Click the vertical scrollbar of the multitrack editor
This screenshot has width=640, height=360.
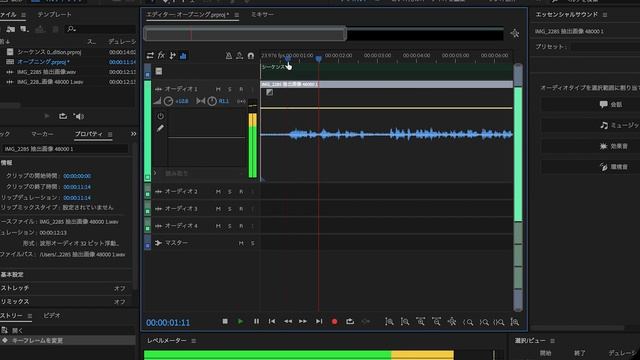click(518, 188)
